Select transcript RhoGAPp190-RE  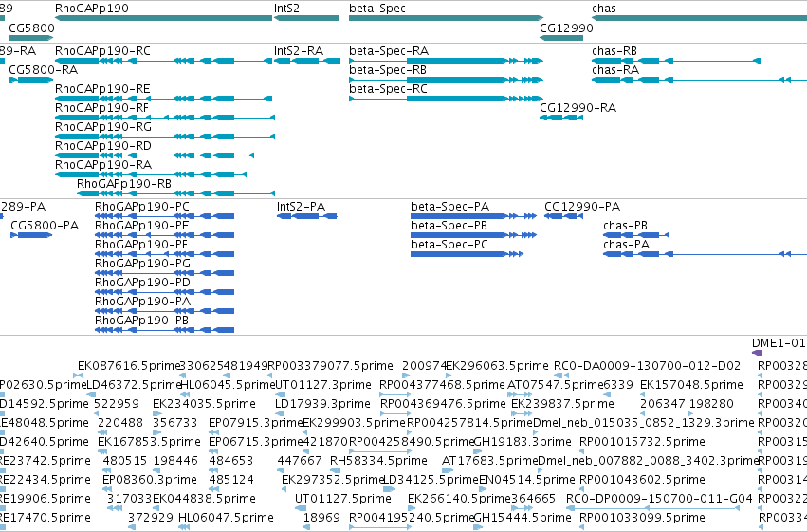[x=163, y=99]
